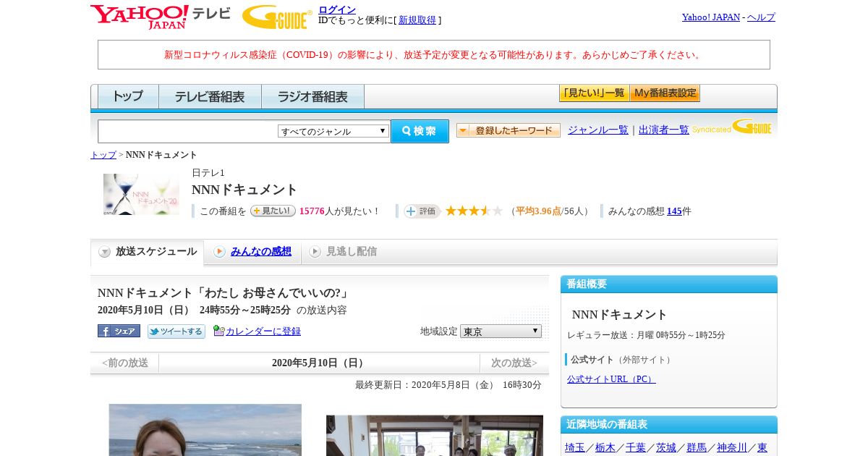Expand the 登録したキーワード dropdown
Screen dimensions: 868x456
coord(508,130)
